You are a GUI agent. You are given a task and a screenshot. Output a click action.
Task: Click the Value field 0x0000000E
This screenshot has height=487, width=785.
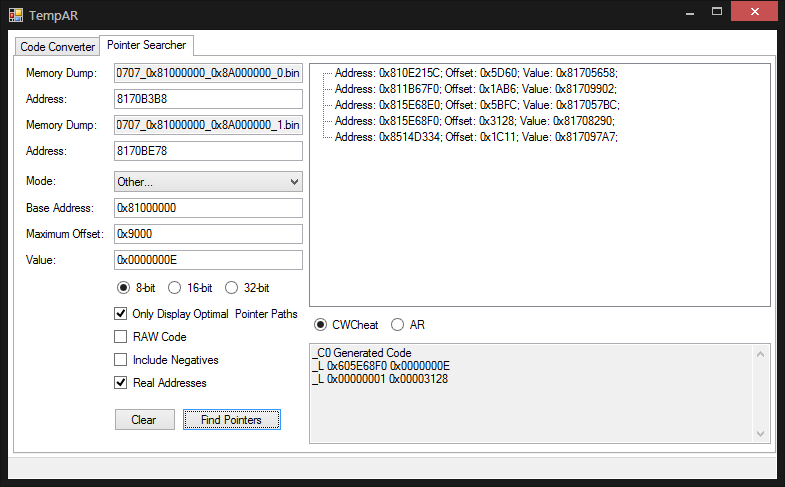(208, 260)
